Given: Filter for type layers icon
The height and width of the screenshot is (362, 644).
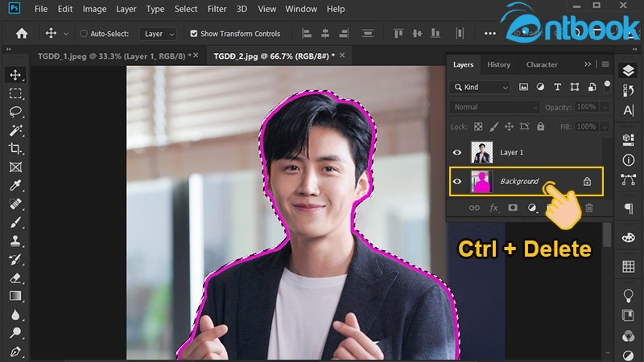Looking at the screenshot, I should coord(557,87).
